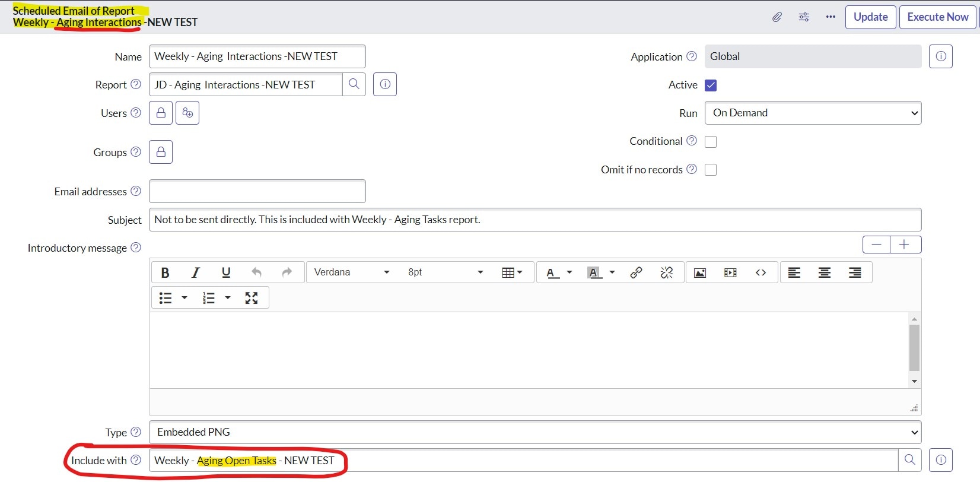This screenshot has height=482, width=980.
Task: Apply bold formatting in the editor
Action: 166,272
